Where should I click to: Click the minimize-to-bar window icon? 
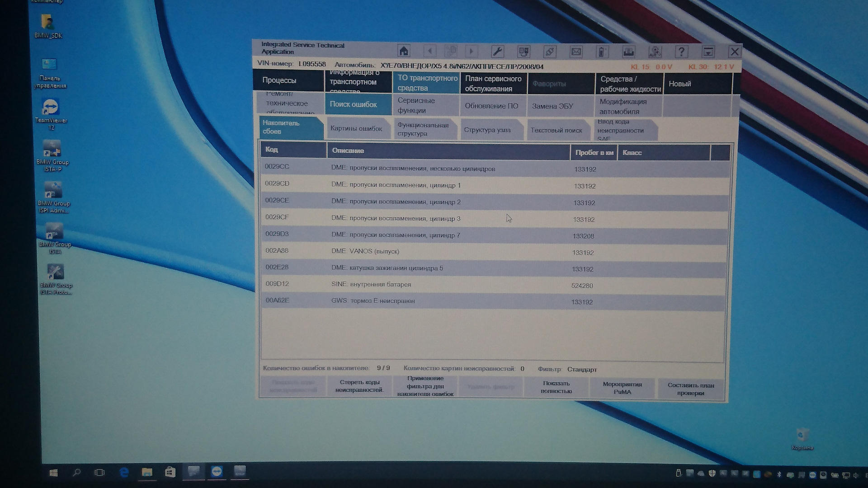pos(708,52)
